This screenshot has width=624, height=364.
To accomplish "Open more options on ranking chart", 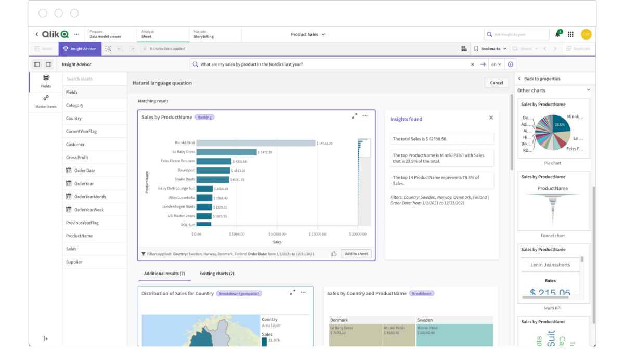I will pos(365,116).
